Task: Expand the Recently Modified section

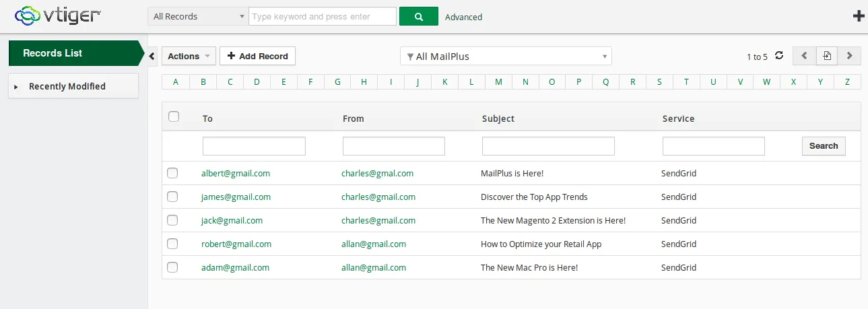Action: (x=67, y=86)
